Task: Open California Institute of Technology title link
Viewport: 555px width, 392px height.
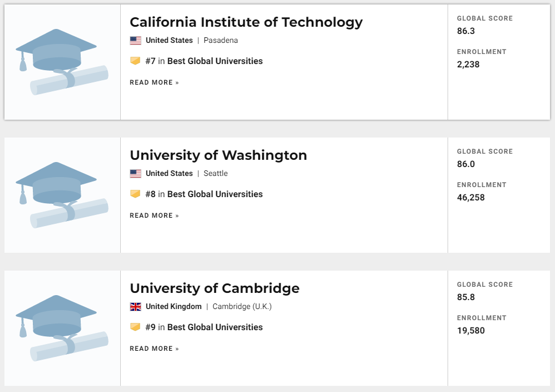Action: 246,22
